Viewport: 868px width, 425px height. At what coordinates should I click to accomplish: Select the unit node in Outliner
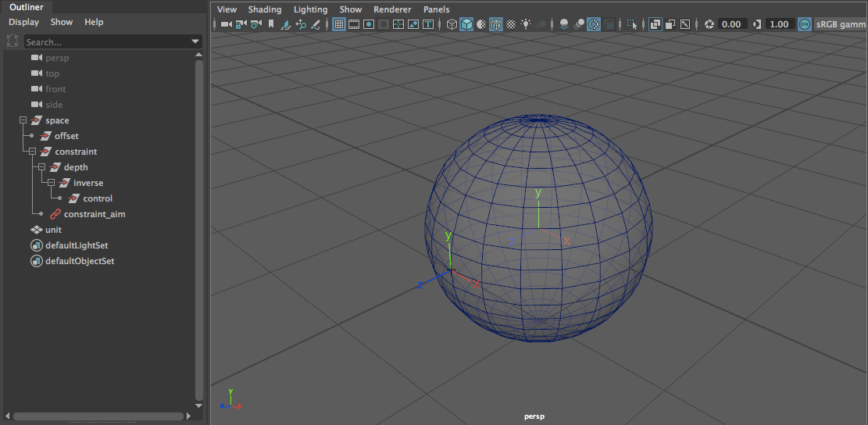(53, 230)
